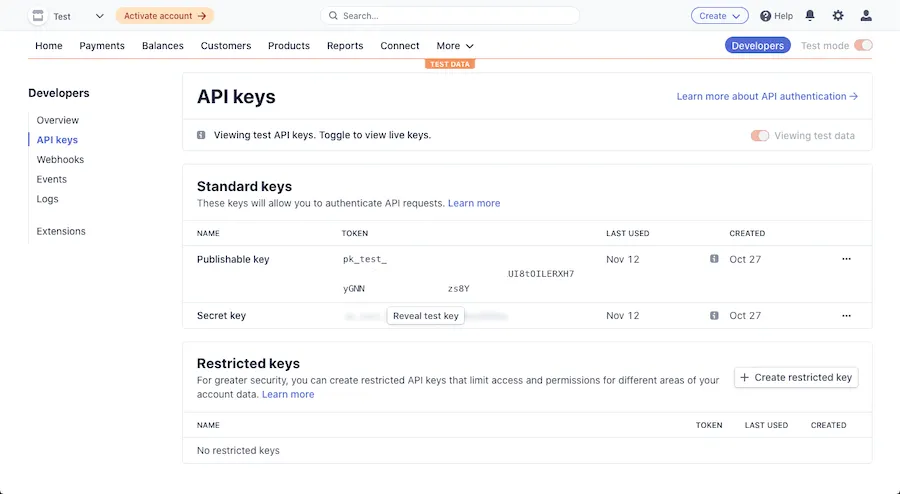Image resolution: width=900 pixels, height=494 pixels.
Task: Click the Publishable key name cell
Action: tap(233, 259)
